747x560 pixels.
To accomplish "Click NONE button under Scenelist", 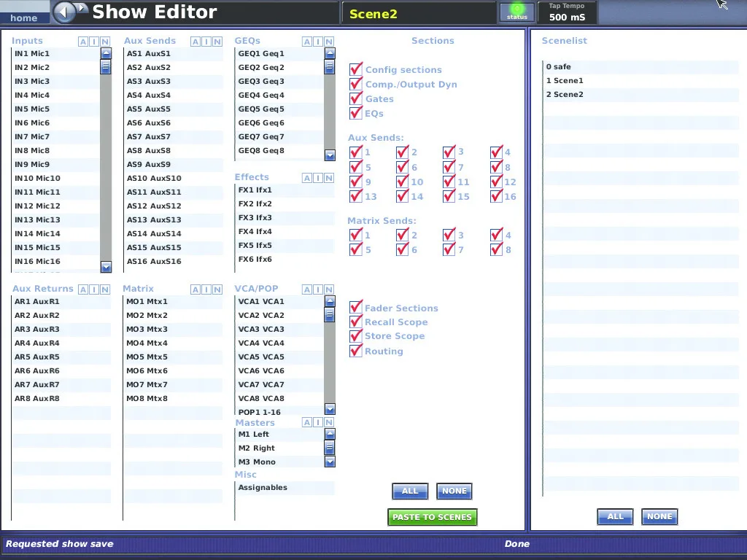I will 659,517.
